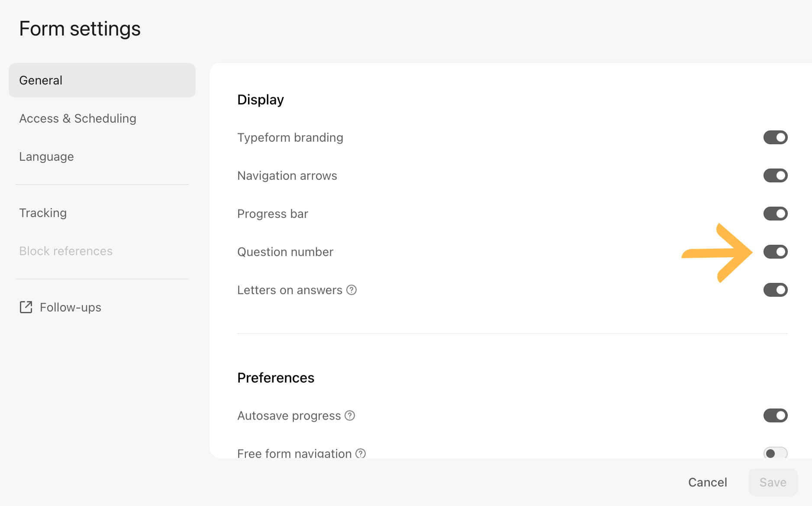Switch off Question number toggle
The width and height of the screenshot is (812, 506).
coord(775,252)
